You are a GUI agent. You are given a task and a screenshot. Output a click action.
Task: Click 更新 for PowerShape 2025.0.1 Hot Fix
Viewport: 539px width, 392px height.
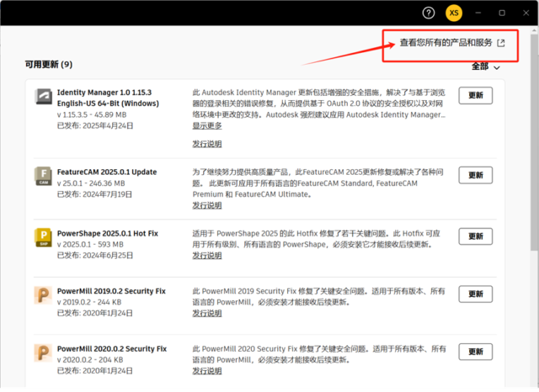pyautogui.click(x=475, y=236)
